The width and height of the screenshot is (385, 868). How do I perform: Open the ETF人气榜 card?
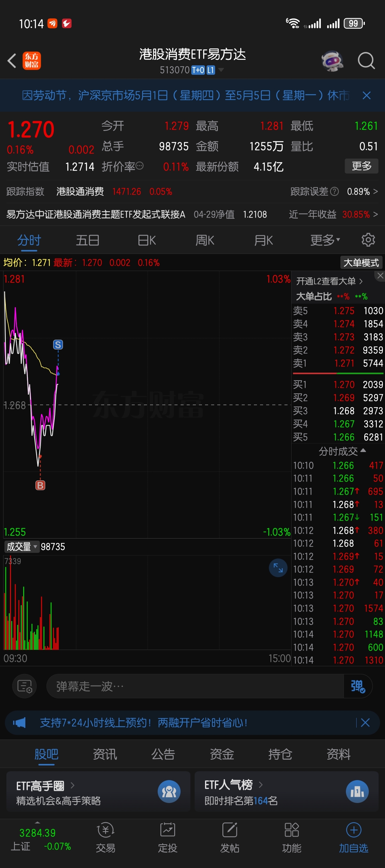[x=287, y=792]
